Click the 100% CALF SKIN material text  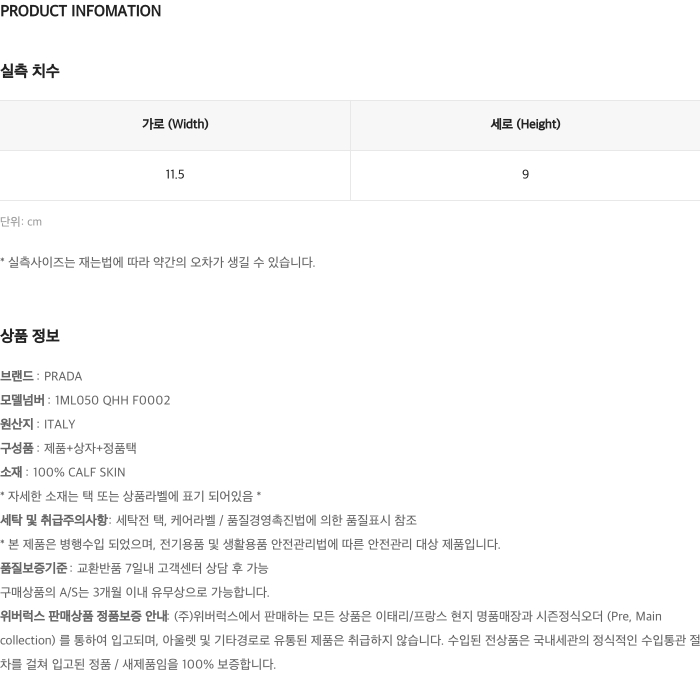coord(79,473)
